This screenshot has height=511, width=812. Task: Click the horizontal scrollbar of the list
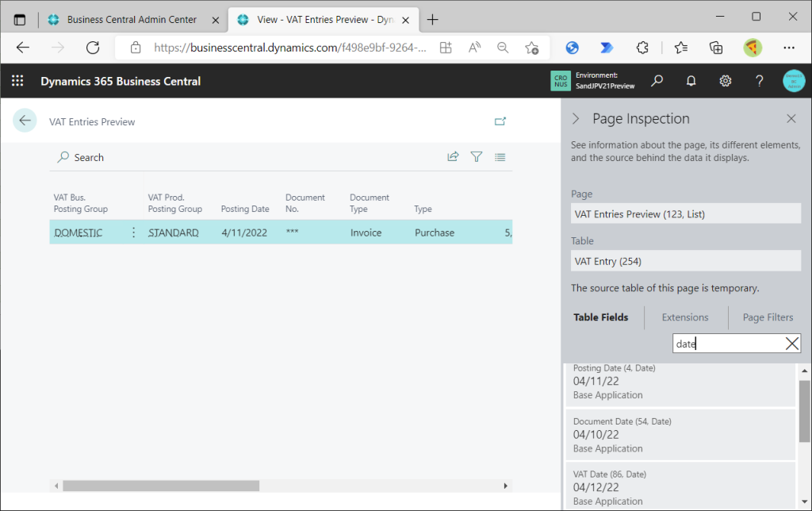pos(161,486)
